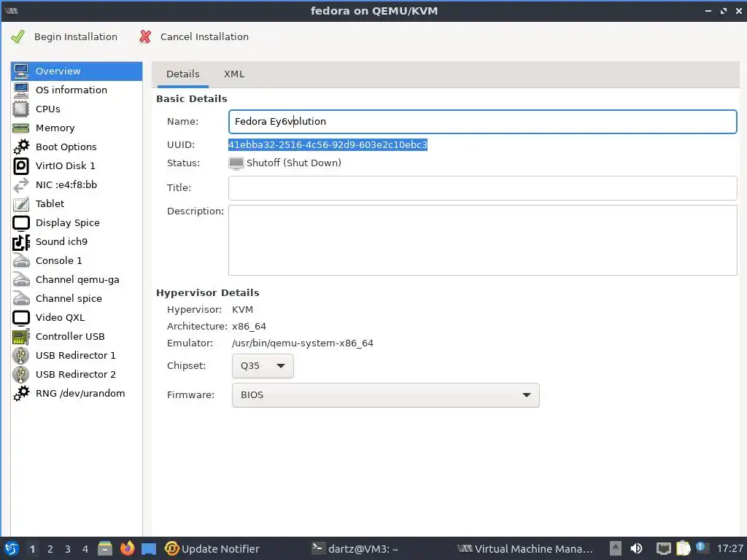This screenshot has height=560, width=747.
Task: Open the application menu launcher icon
Action: point(12,548)
